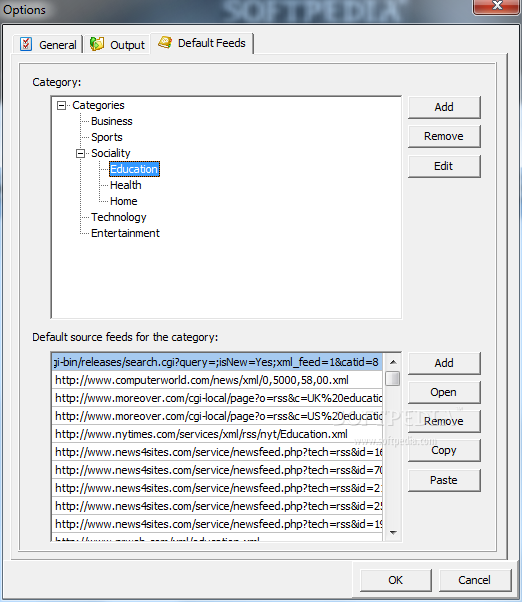Image resolution: width=522 pixels, height=602 pixels.
Task: Select the news4sites feed with id=70
Action: coord(217,470)
